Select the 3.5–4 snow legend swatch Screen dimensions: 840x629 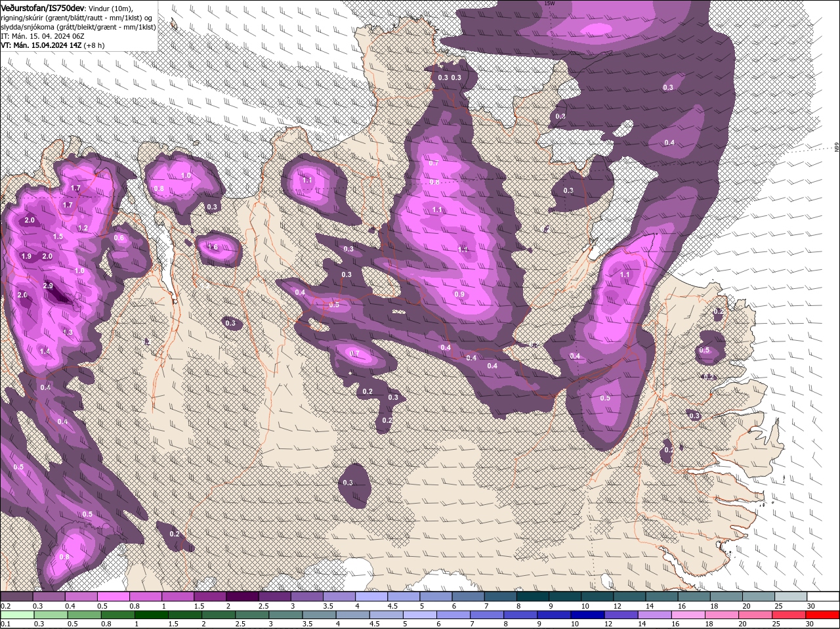(339, 596)
